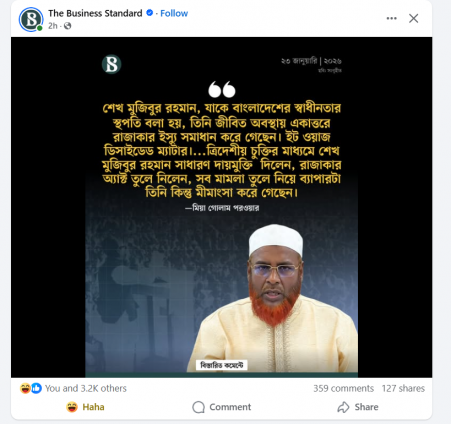
Task: Open the three-dots post options menu
Action: point(391,18)
